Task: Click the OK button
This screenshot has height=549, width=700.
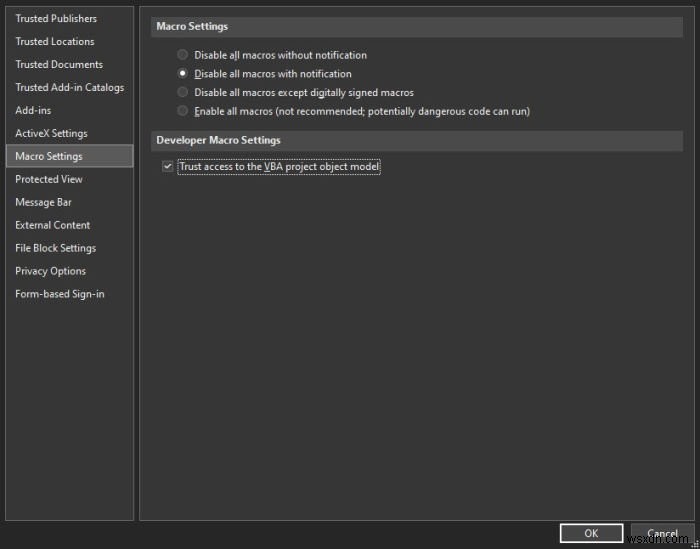Action: [x=591, y=533]
